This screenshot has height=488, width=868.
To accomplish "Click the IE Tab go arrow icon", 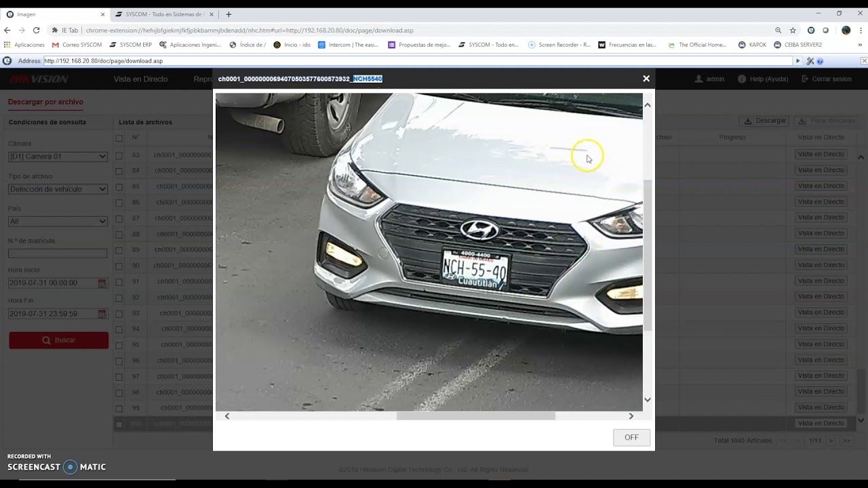I will (x=798, y=61).
